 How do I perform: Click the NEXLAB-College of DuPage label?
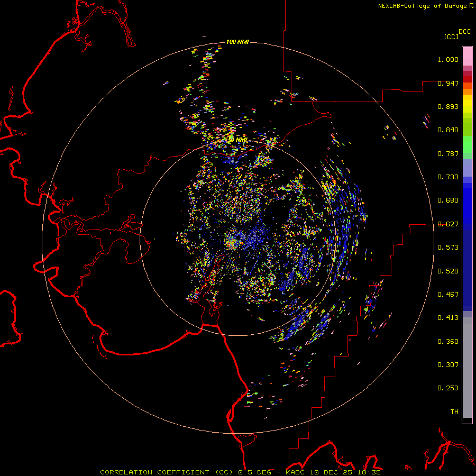pyautogui.click(x=422, y=6)
